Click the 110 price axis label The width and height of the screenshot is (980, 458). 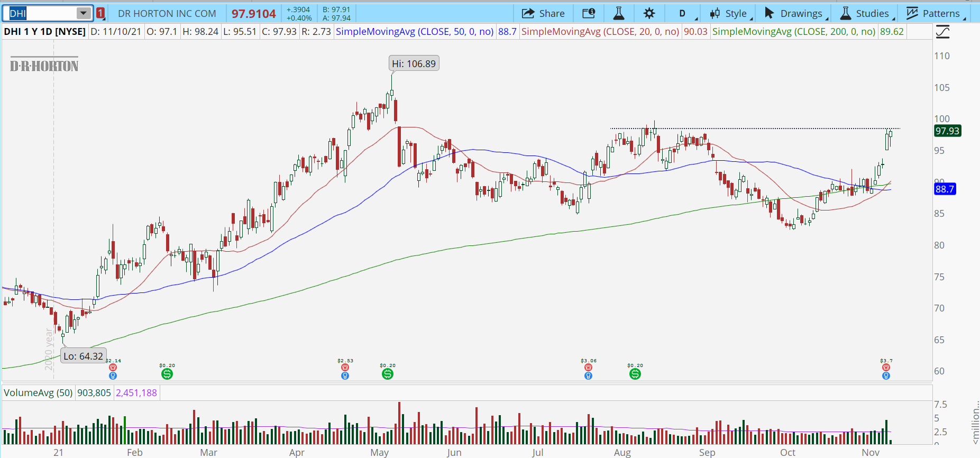click(x=942, y=56)
